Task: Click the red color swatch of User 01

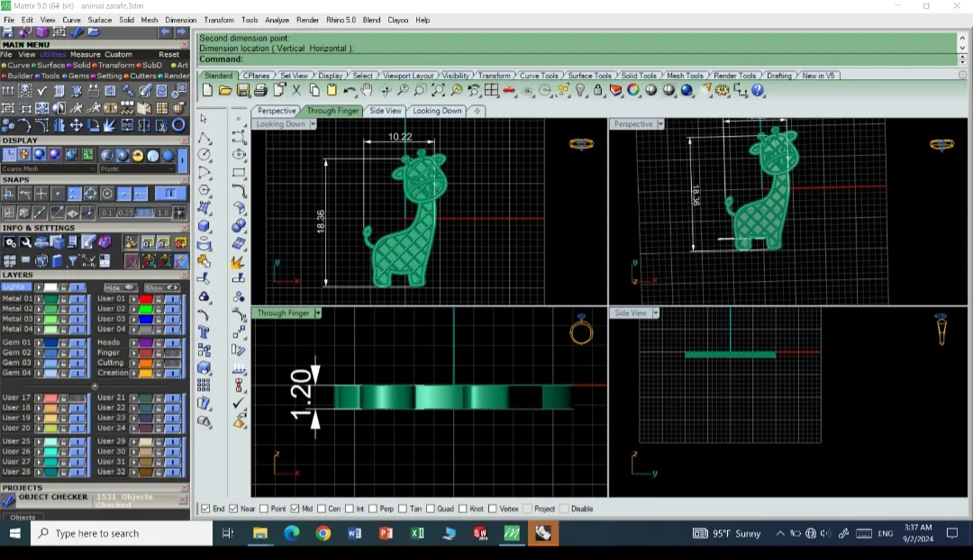Action: [146, 299]
